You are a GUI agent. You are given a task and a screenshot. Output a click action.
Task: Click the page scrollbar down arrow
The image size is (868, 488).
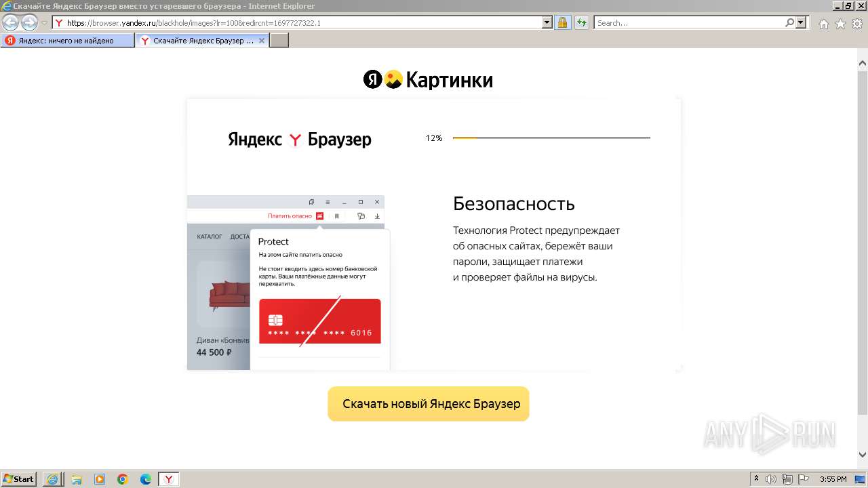(x=863, y=455)
